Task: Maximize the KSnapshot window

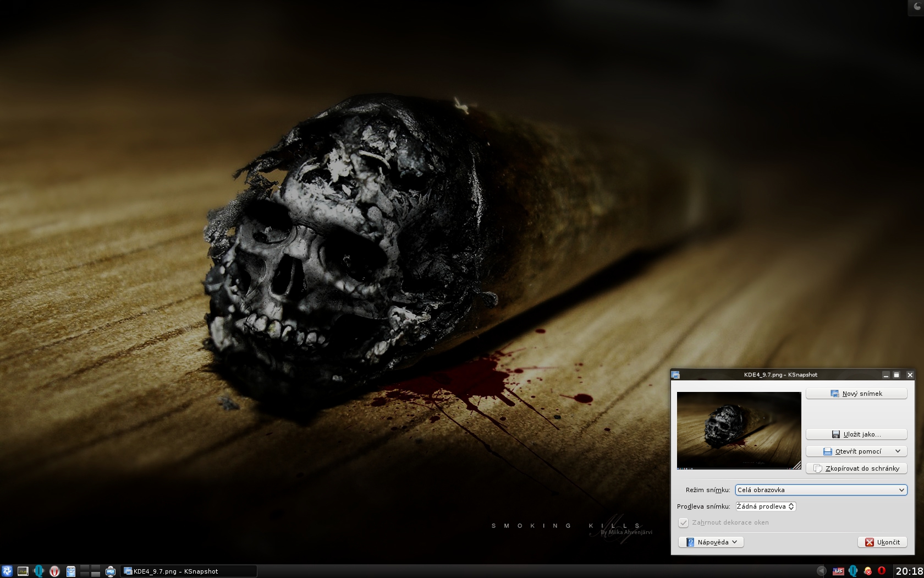Action: point(897,375)
